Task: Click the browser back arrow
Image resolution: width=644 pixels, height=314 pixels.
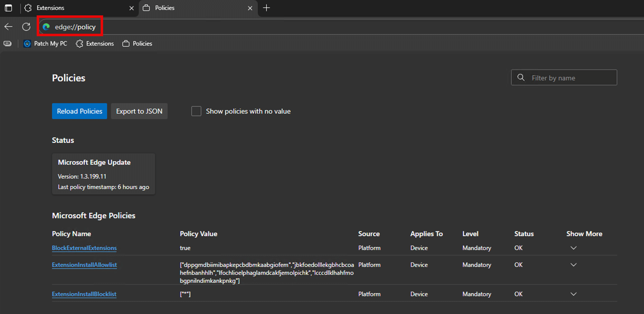Action: [9, 27]
